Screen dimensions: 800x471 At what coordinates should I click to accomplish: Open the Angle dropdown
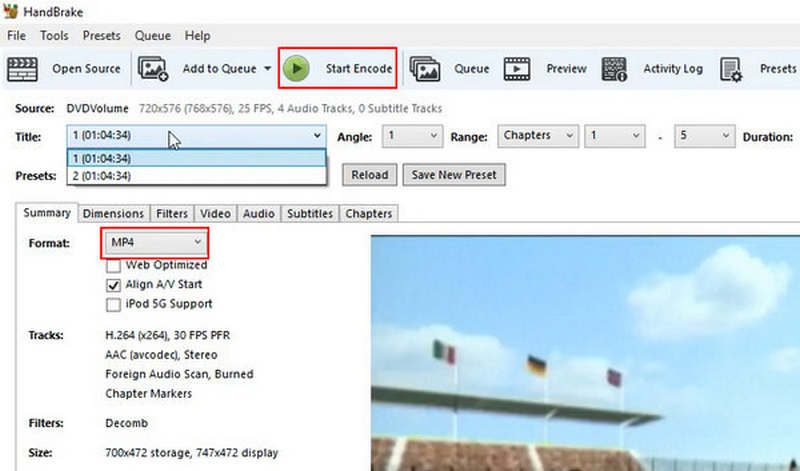coord(412,136)
